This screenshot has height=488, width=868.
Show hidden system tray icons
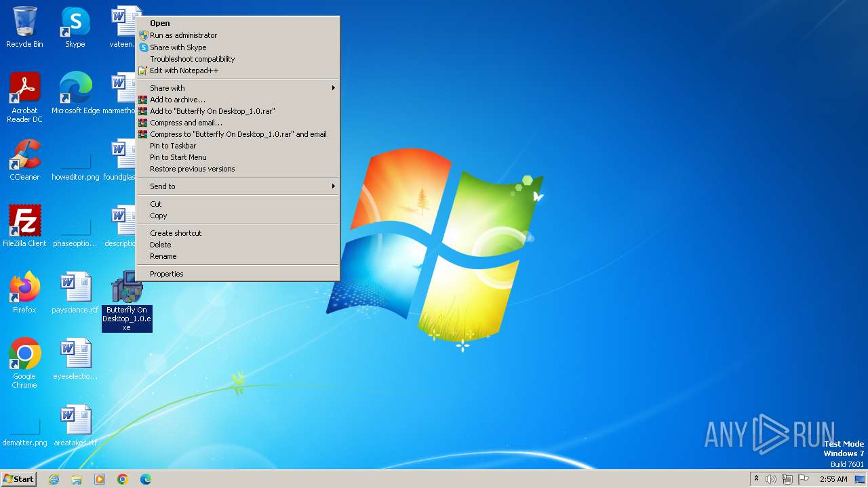tap(756, 479)
